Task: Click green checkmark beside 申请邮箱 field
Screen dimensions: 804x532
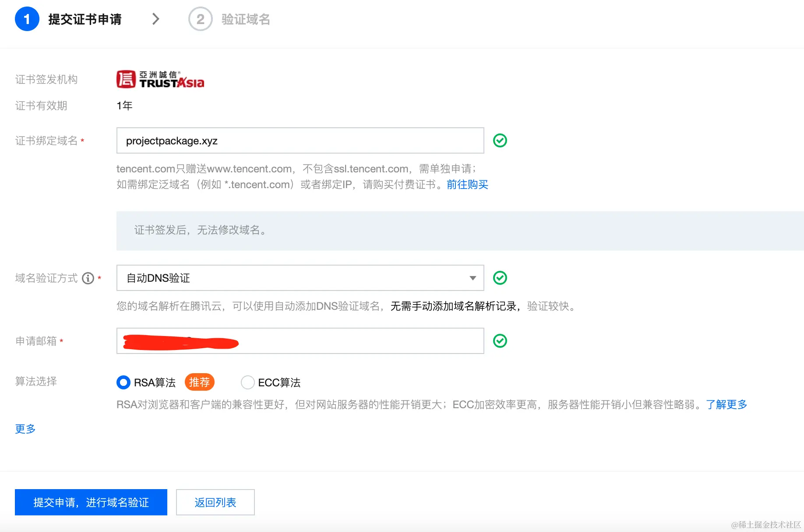Action: [x=500, y=341]
